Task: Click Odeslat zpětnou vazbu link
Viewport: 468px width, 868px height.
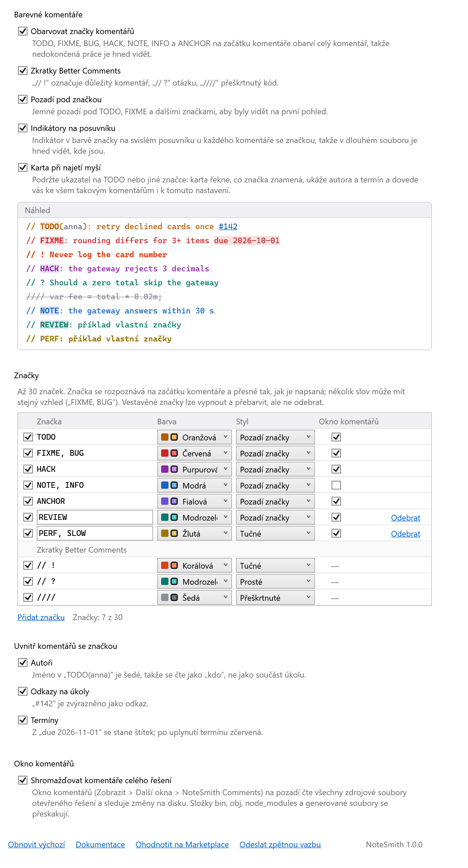Action: pos(280,845)
